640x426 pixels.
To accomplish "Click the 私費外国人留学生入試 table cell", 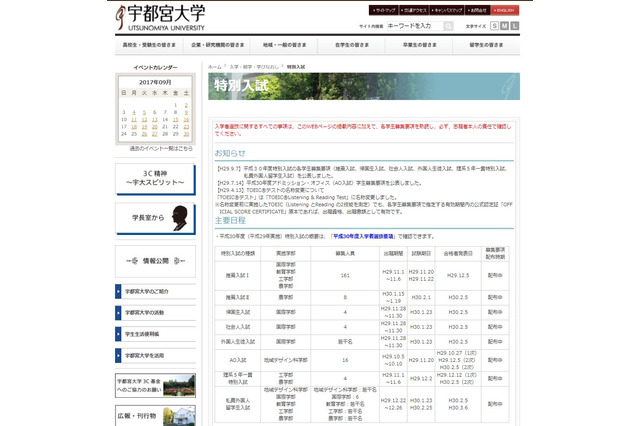I will point(238,404).
